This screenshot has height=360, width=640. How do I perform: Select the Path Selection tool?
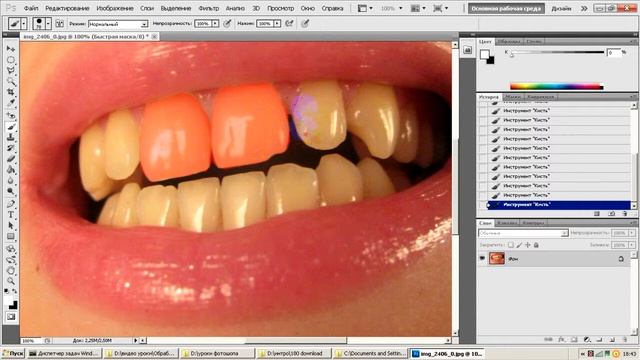point(11,226)
